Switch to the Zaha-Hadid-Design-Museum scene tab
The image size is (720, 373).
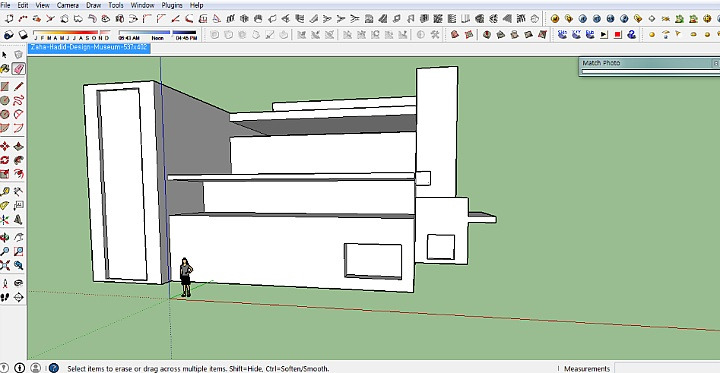point(90,47)
